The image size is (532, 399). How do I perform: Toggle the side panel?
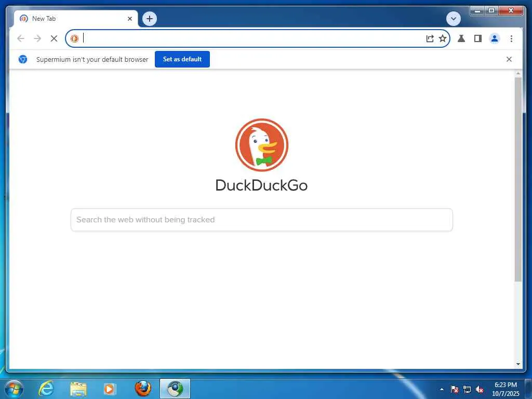tap(478, 38)
